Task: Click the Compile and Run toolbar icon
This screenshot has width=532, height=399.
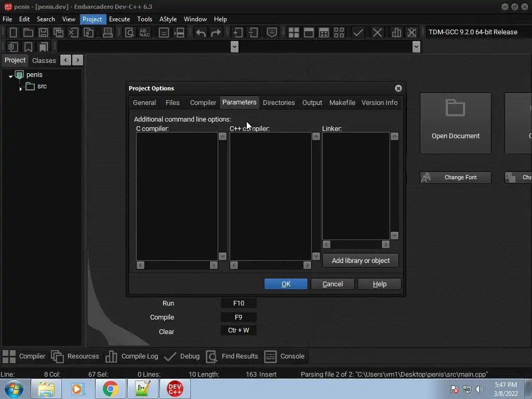Action: 324,33
